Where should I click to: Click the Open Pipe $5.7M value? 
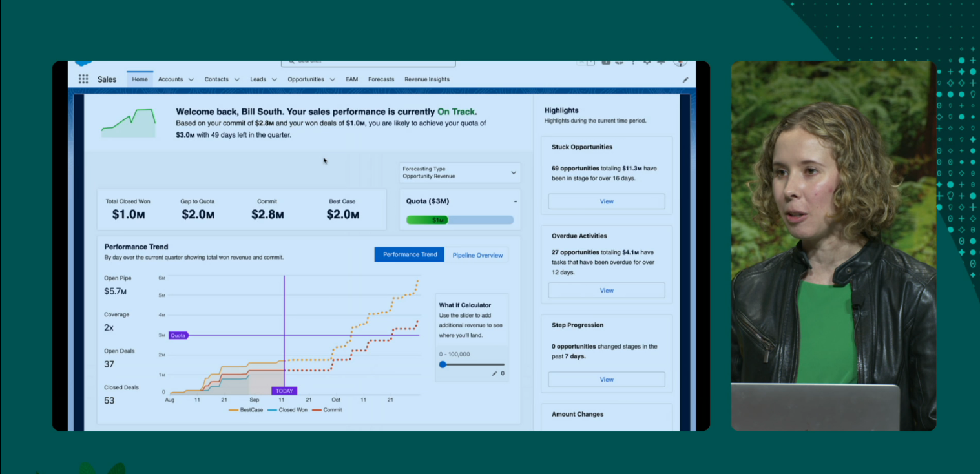point(116,291)
